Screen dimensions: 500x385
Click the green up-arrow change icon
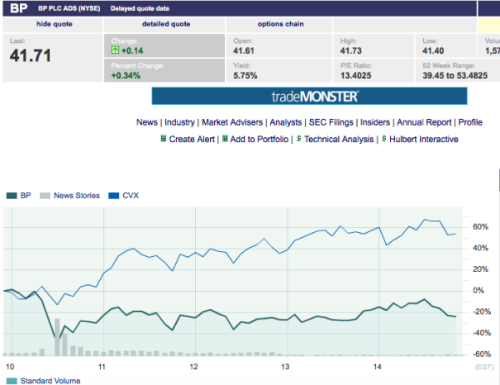click(x=115, y=50)
